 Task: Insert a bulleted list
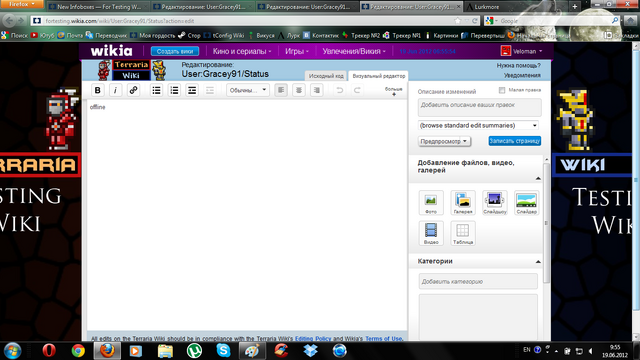(x=156, y=90)
